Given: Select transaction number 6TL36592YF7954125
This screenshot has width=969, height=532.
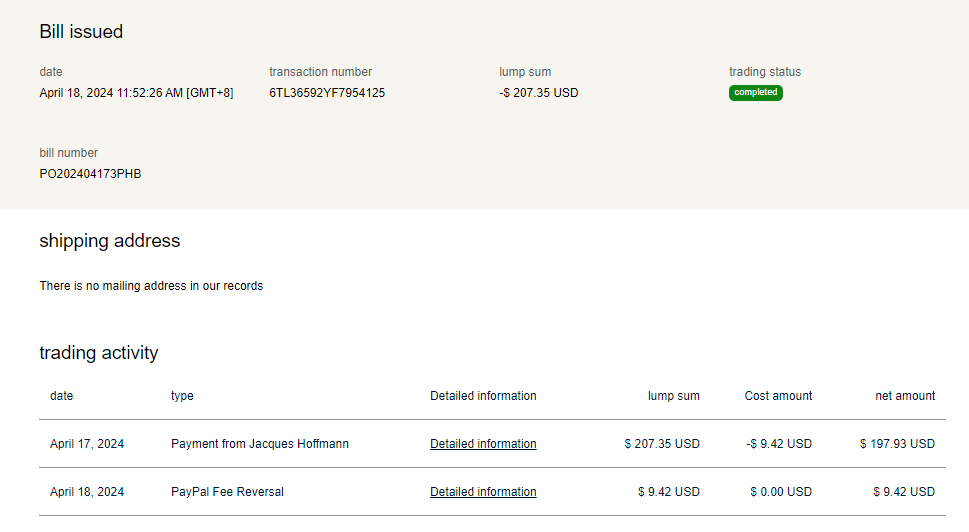Looking at the screenshot, I should pos(327,93).
